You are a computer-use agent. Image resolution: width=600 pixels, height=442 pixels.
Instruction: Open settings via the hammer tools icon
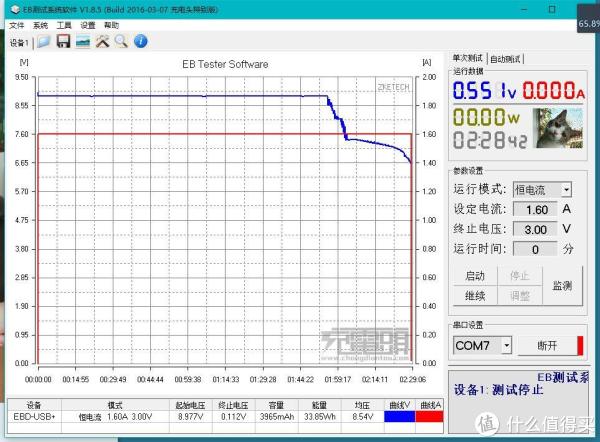pos(102,41)
